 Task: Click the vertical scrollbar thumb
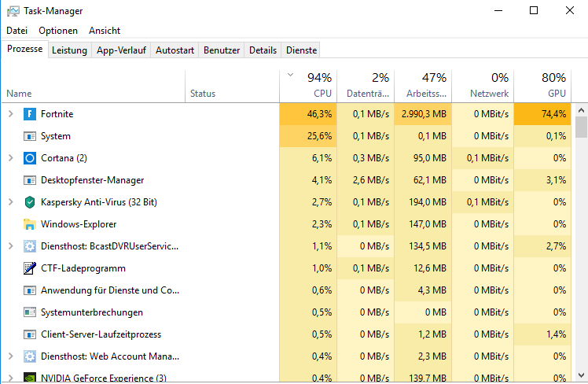point(581,127)
